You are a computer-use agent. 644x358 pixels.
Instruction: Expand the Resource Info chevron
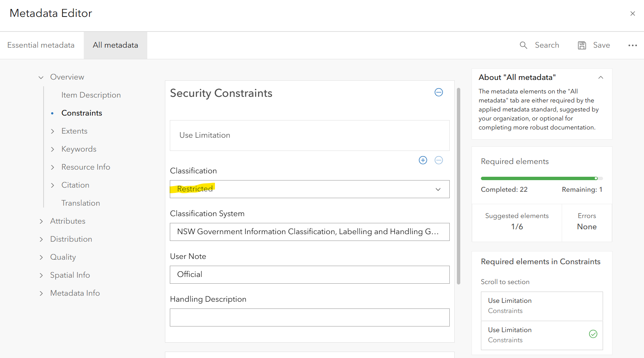(x=53, y=167)
